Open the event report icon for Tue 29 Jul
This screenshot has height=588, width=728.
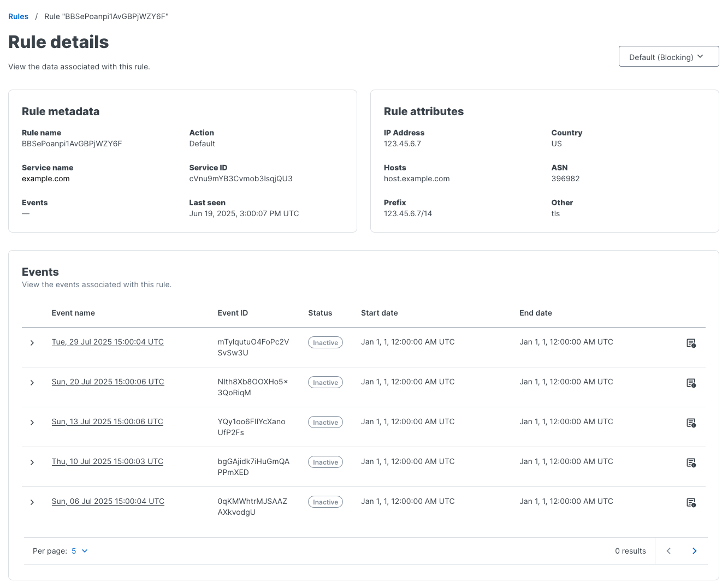(x=691, y=343)
